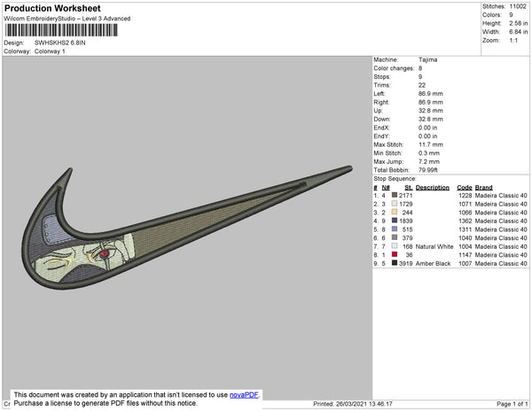Image resolution: width=532 pixels, height=411 pixels.
Task: Click the Width value 6.84 in
Action: click(519, 32)
